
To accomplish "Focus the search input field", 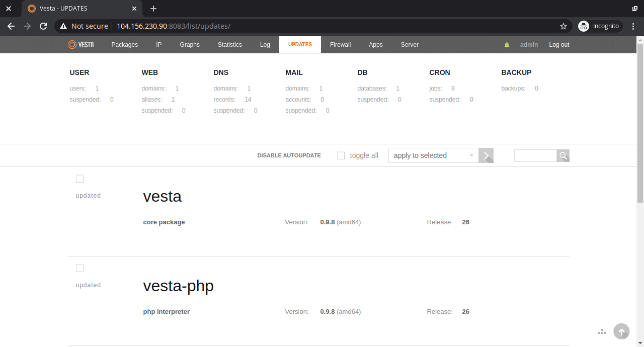I will point(535,156).
